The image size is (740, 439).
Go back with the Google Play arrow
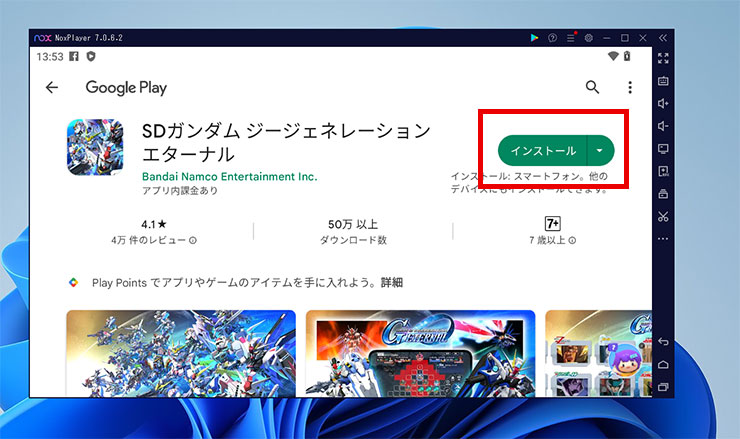click(52, 87)
